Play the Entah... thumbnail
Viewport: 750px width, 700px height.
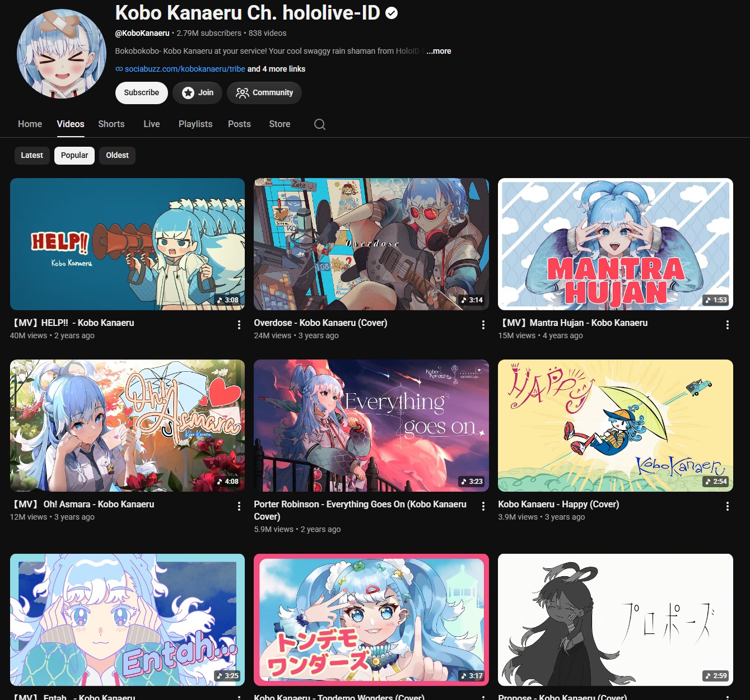pyautogui.click(x=127, y=620)
